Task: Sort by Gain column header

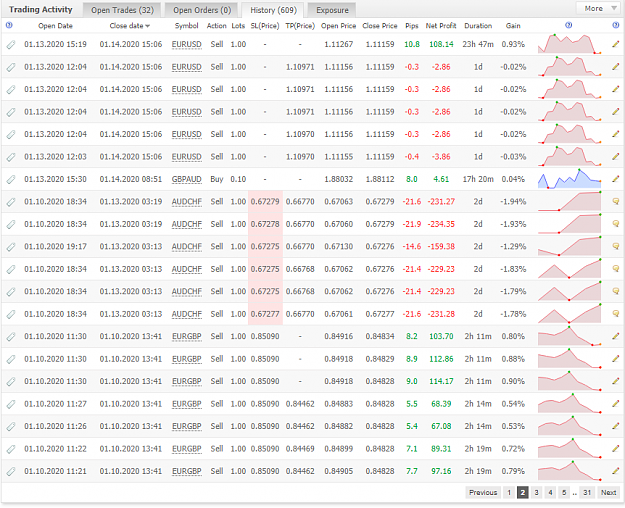Action: 513,26
